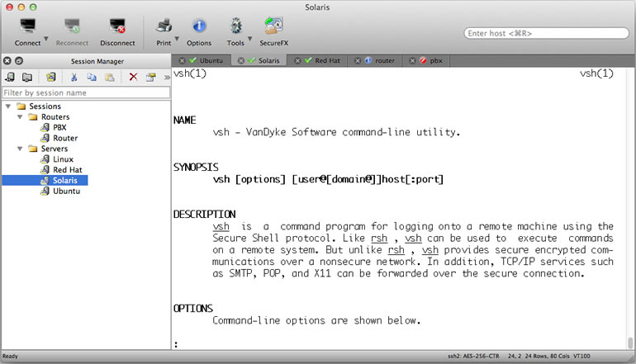Click the Enter host field
Image resolution: width=636 pixels, height=364 pixels.
(545, 34)
